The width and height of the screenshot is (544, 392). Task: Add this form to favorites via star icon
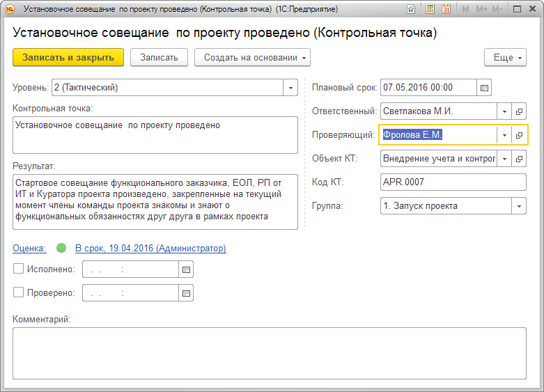point(412,10)
